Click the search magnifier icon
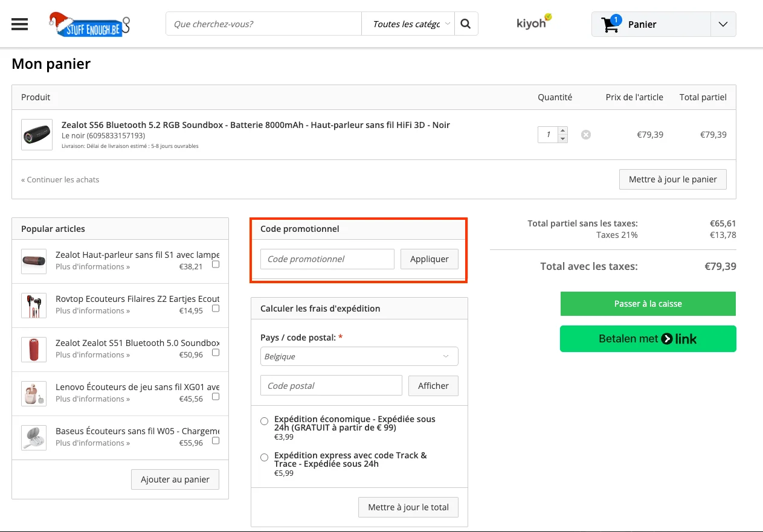The height and width of the screenshot is (532, 763). [x=465, y=24]
